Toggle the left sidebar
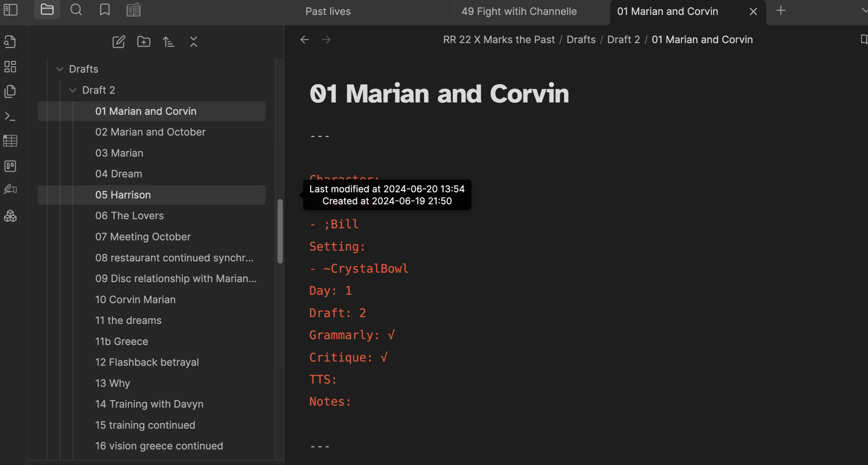This screenshot has width=868, height=465. coord(10,10)
